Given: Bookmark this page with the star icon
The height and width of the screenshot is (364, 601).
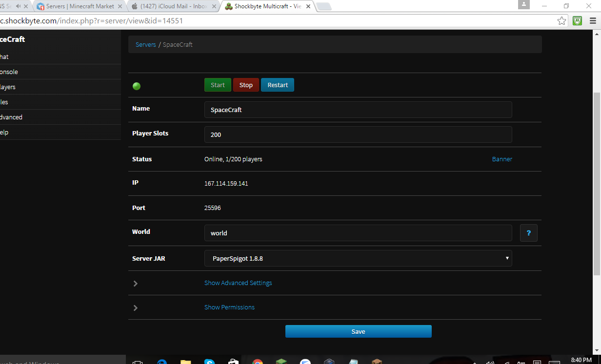Looking at the screenshot, I should coord(562,21).
